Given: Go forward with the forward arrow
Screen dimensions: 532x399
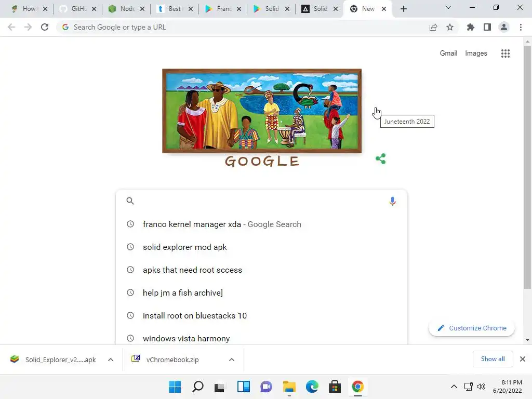Looking at the screenshot, I should coord(28,27).
